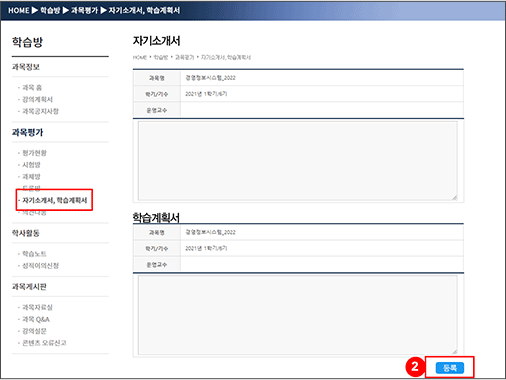Open the 시험방 sidebar link
The image size is (506, 380).
click(x=31, y=165)
